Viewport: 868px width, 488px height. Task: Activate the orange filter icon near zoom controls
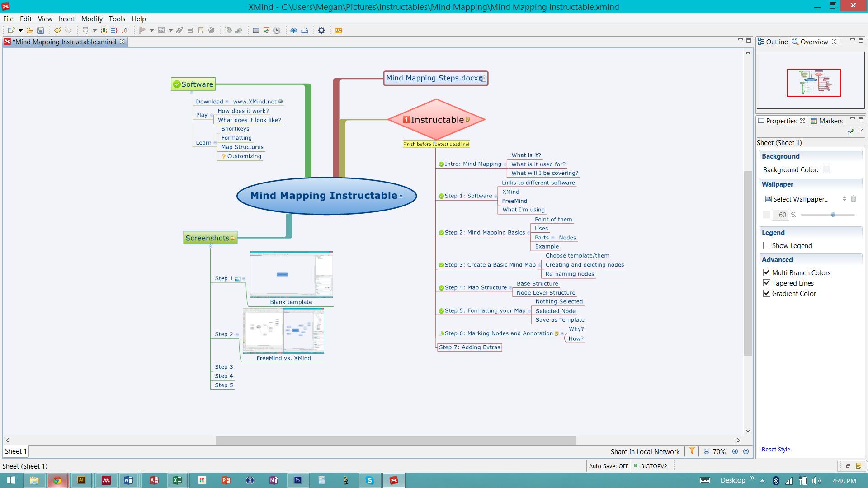coord(692,451)
